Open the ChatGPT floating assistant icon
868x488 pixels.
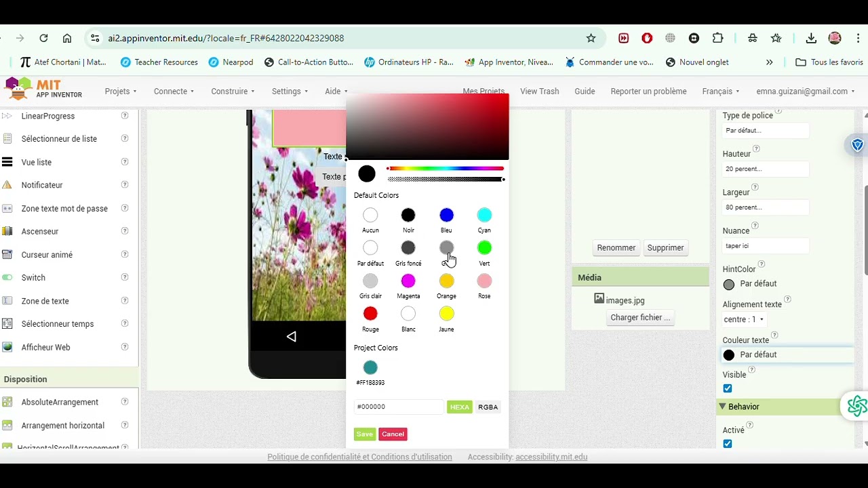[856, 405]
